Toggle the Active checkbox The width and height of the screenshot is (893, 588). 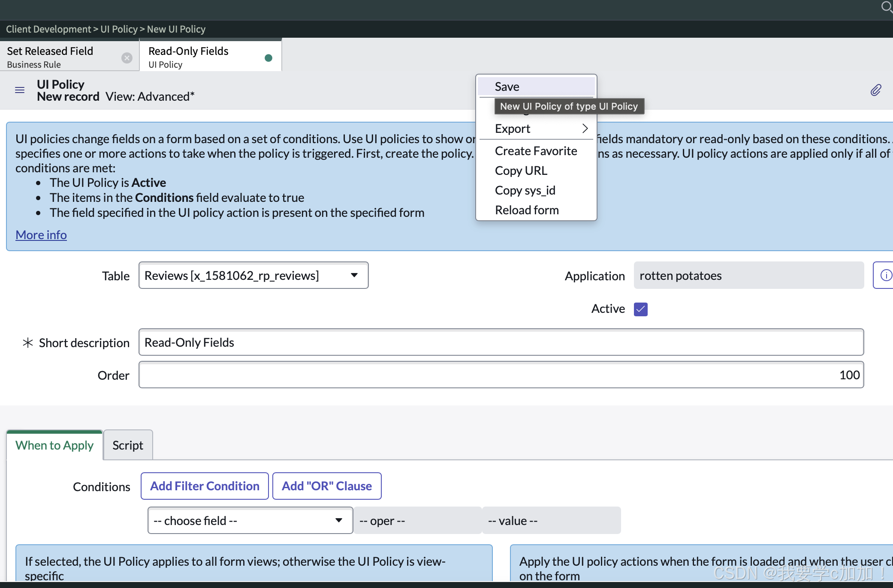pyautogui.click(x=640, y=309)
